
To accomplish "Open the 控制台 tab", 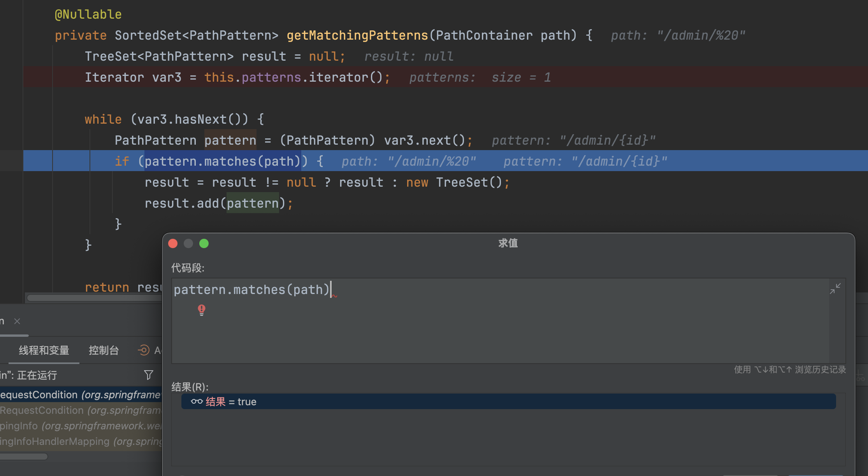I will [x=104, y=350].
